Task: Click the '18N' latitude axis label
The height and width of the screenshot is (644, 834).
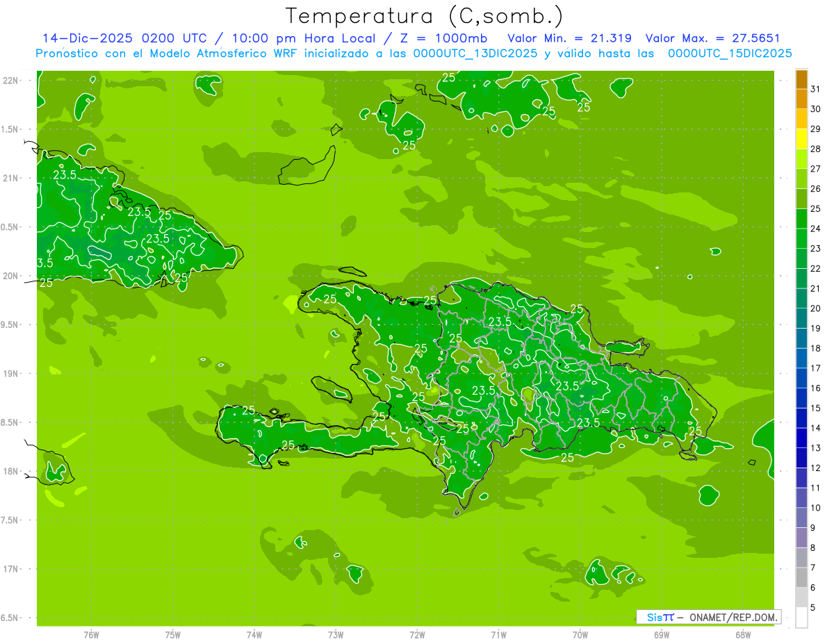Action: pyautogui.click(x=10, y=471)
